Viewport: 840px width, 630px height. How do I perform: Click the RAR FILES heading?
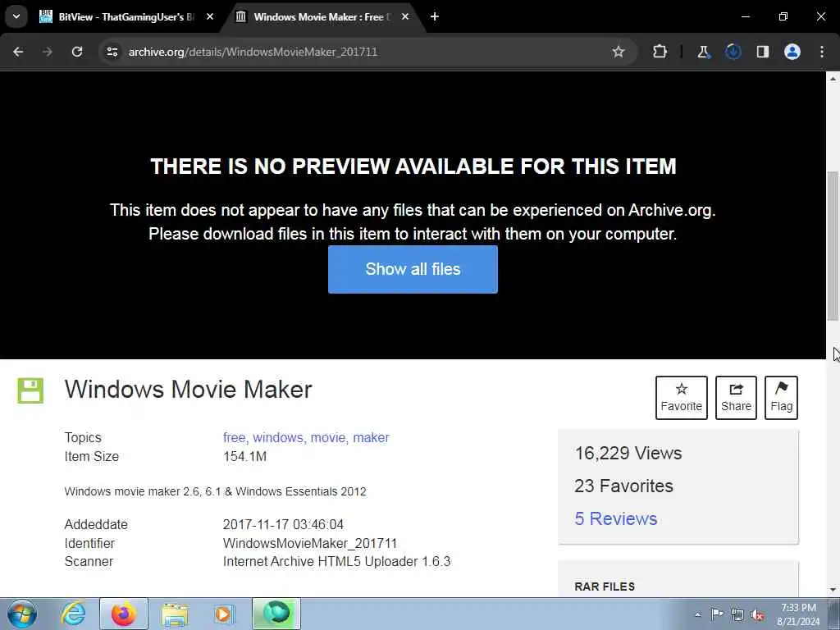coord(605,587)
